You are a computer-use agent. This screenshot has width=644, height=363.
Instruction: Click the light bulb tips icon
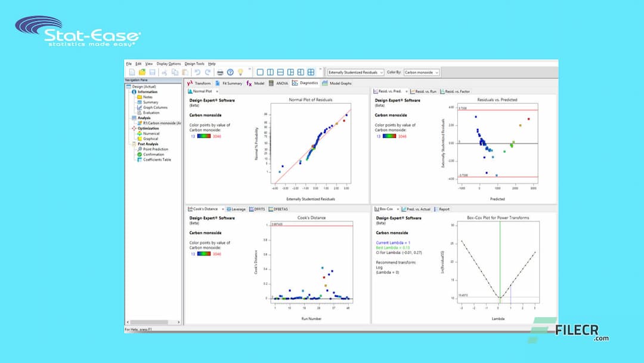coord(240,72)
